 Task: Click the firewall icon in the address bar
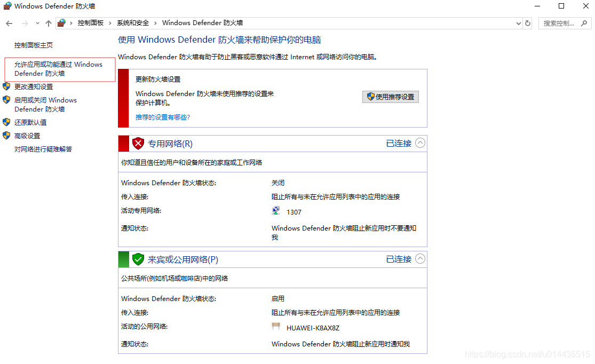[61, 23]
